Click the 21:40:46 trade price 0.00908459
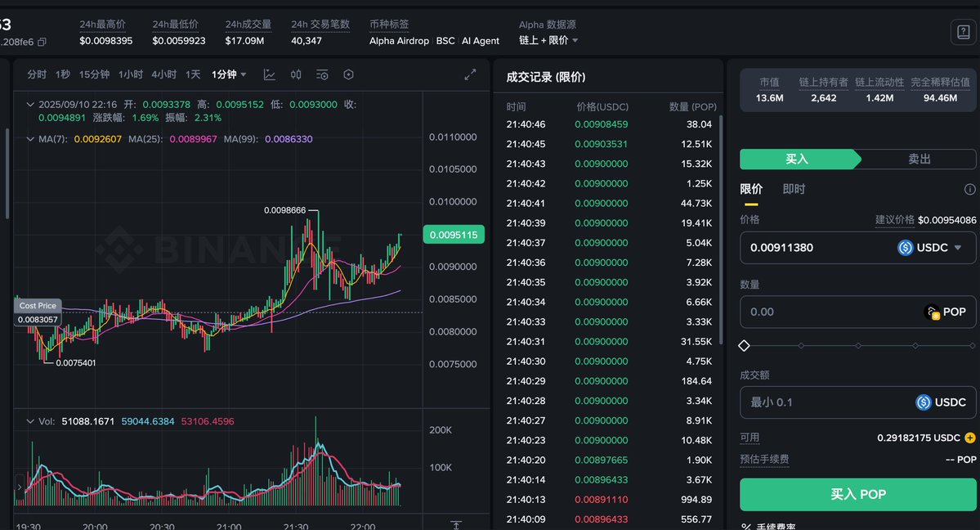980x530 pixels. (x=602, y=124)
